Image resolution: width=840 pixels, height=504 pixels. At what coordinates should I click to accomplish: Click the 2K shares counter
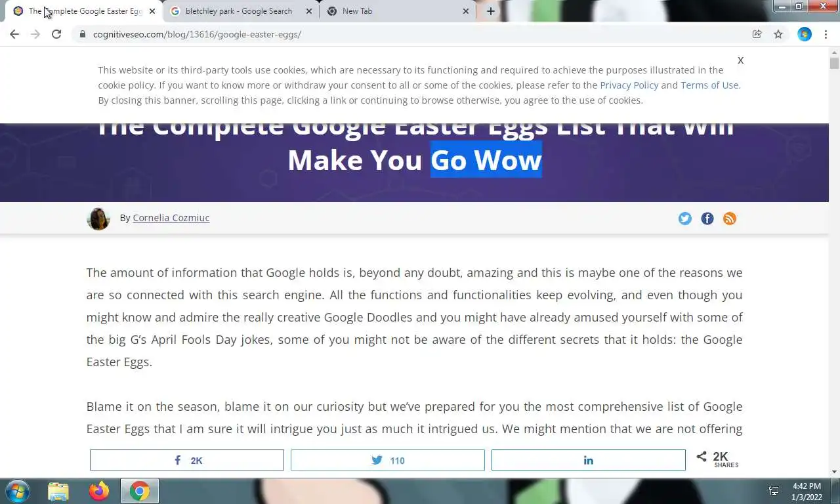(x=718, y=460)
